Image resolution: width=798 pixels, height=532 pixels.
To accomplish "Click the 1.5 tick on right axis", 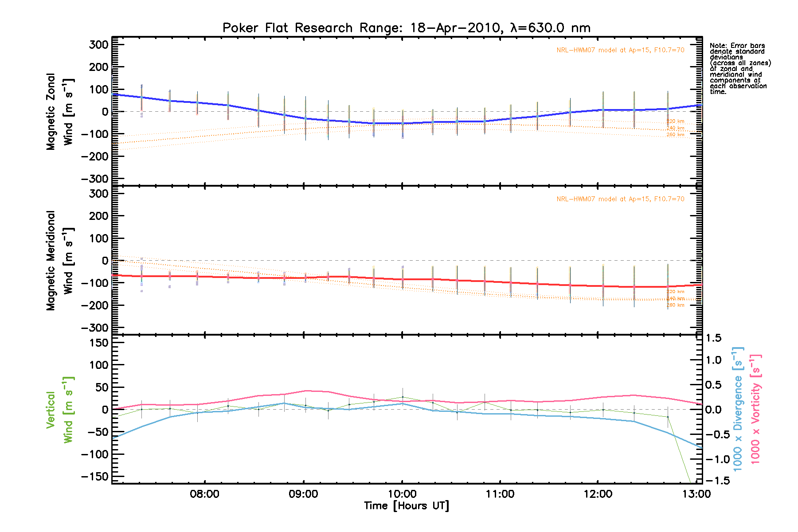I will [713, 338].
